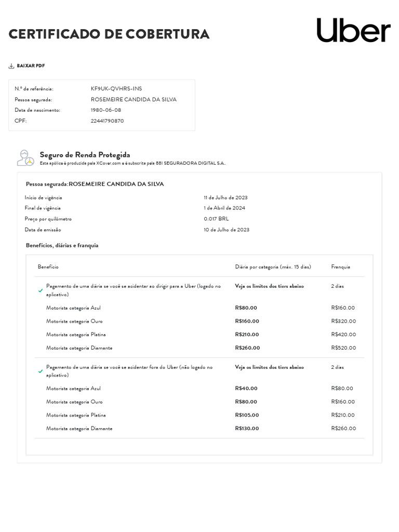Select the R$130.00 diária value

point(247,429)
